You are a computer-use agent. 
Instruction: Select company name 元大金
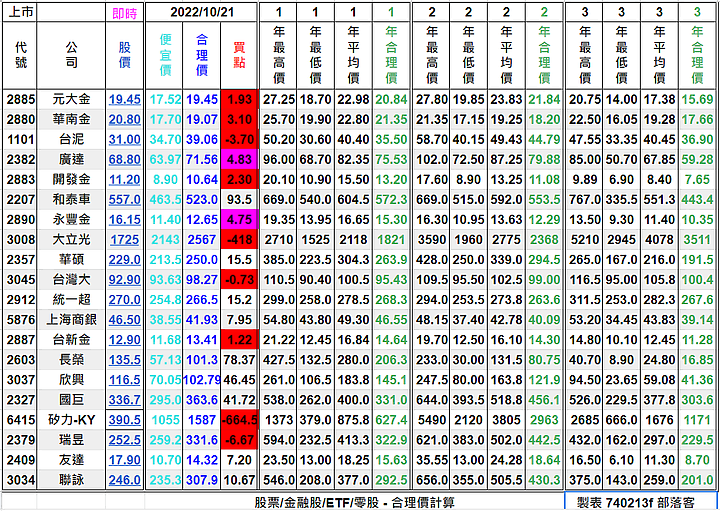coord(71,99)
